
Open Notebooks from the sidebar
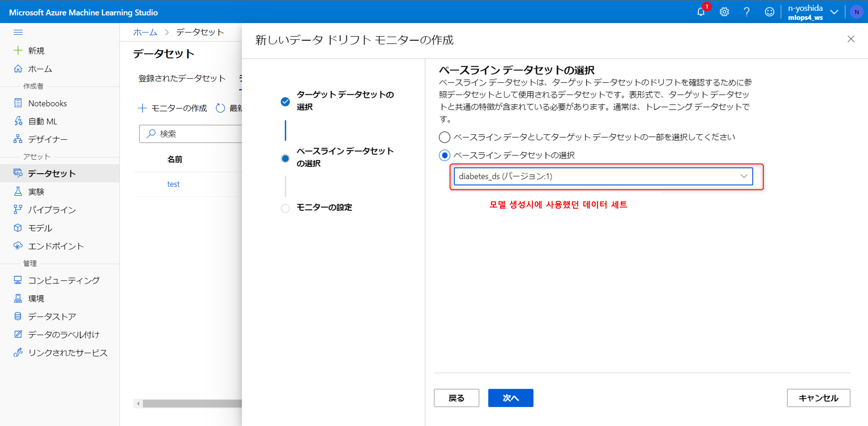coord(47,104)
